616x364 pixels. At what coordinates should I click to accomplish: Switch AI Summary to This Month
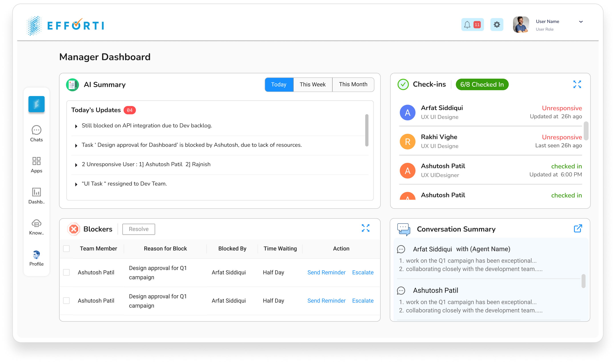353,84
